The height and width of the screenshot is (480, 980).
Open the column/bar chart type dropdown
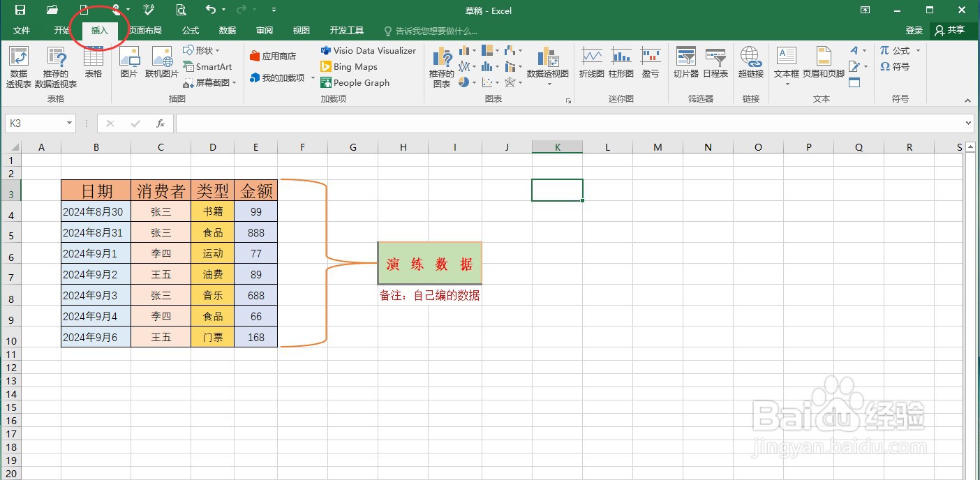pos(468,50)
